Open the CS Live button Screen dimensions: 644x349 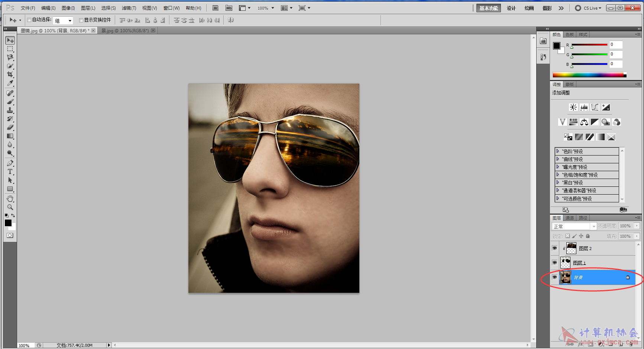[x=588, y=8]
